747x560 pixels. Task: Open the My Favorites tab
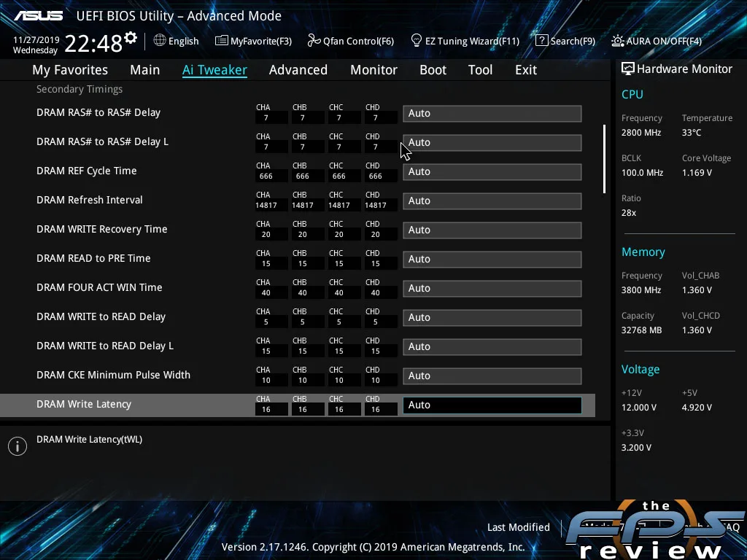pos(70,70)
